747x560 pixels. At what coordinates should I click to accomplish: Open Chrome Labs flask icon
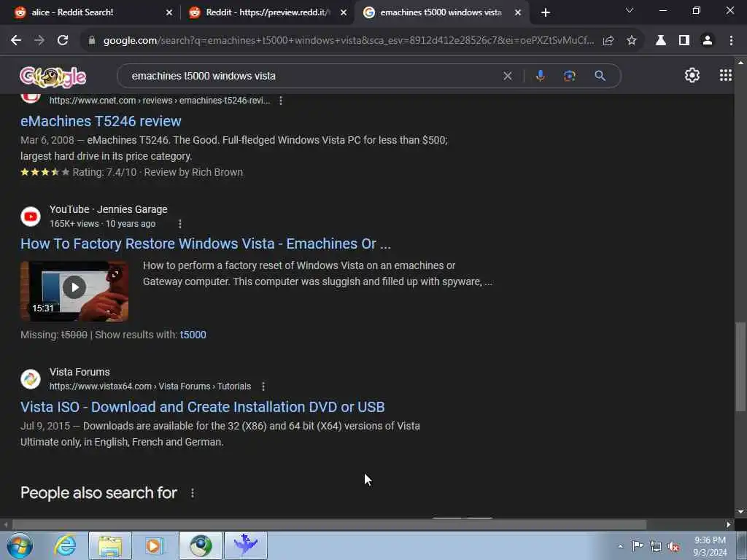(661, 41)
